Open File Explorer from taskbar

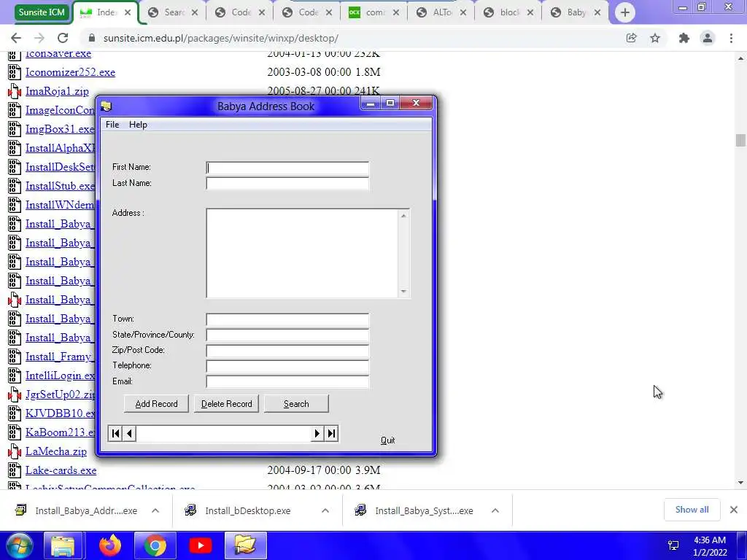coord(63,545)
